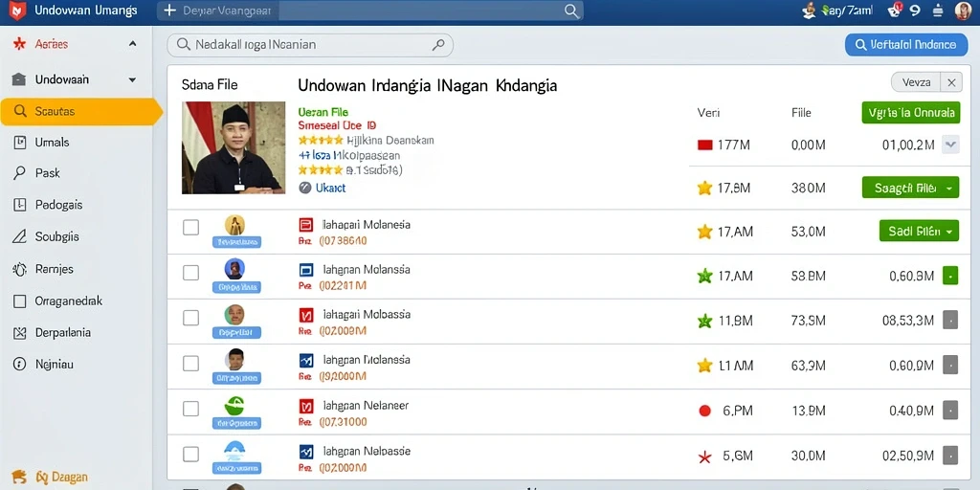
Task: Open the Sadi Filén dropdown button
Action: tap(918, 231)
